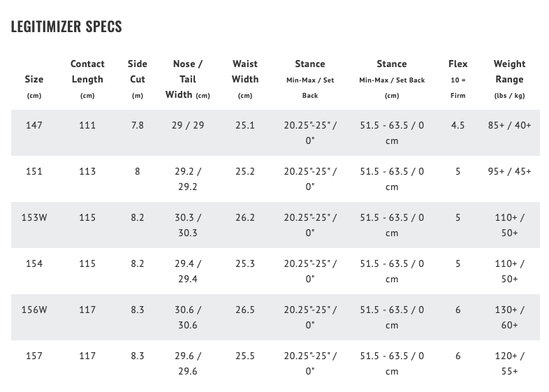Select the 154 size cell
The height and width of the screenshot is (392, 549).
point(34,263)
